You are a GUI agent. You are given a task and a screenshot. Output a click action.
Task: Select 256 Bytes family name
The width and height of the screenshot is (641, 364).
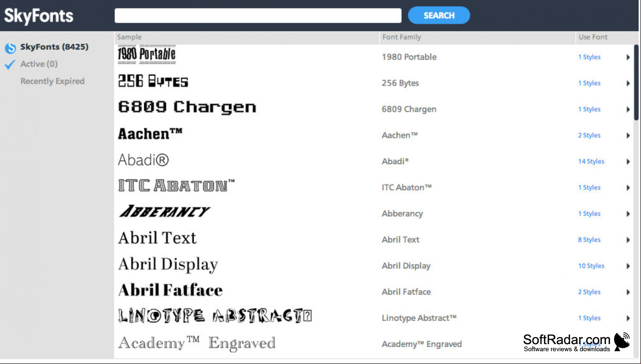coord(400,83)
